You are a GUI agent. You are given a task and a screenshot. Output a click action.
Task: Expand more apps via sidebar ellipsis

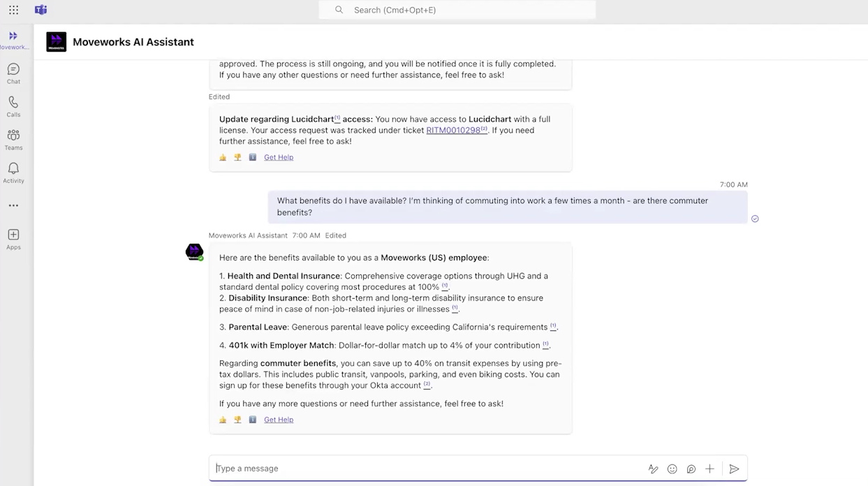pos(13,206)
